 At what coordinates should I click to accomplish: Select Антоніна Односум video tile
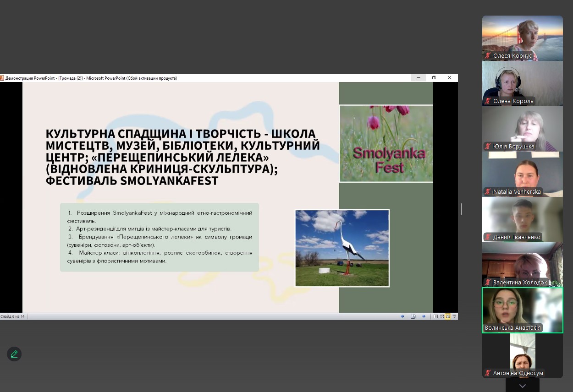coord(523,355)
